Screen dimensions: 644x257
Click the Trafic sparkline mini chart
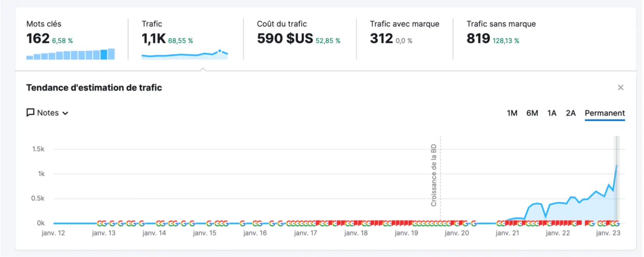184,55
